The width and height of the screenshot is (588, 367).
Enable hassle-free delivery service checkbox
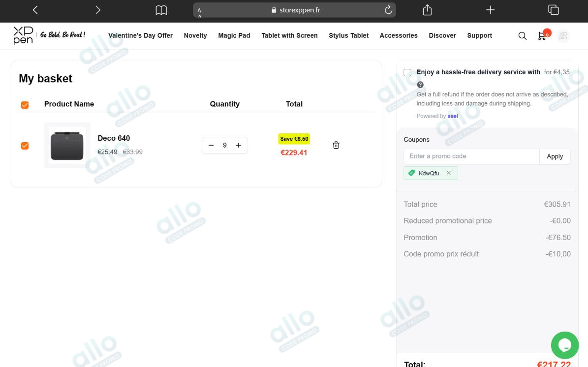click(407, 72)
